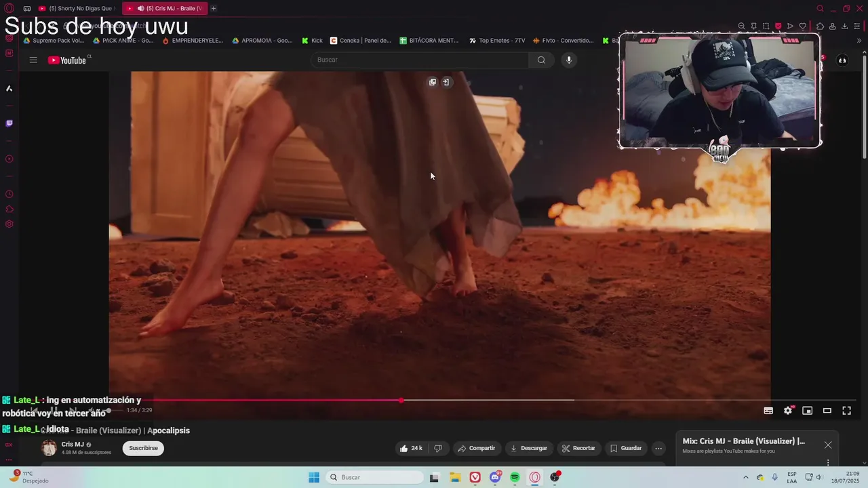Open the APROMO1A bookmark
This screenshot has height=488, width=868.
[262, 41]
